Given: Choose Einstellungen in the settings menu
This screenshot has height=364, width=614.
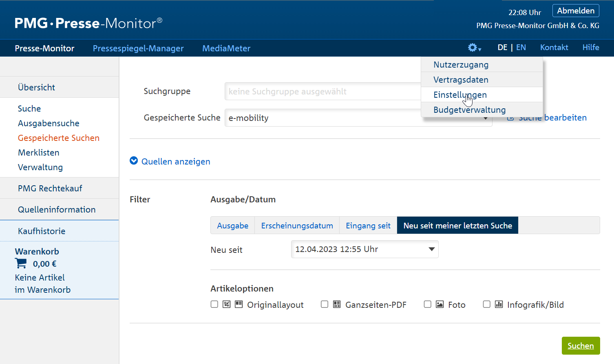Looking at the screenshot, I should pos(482,94).
